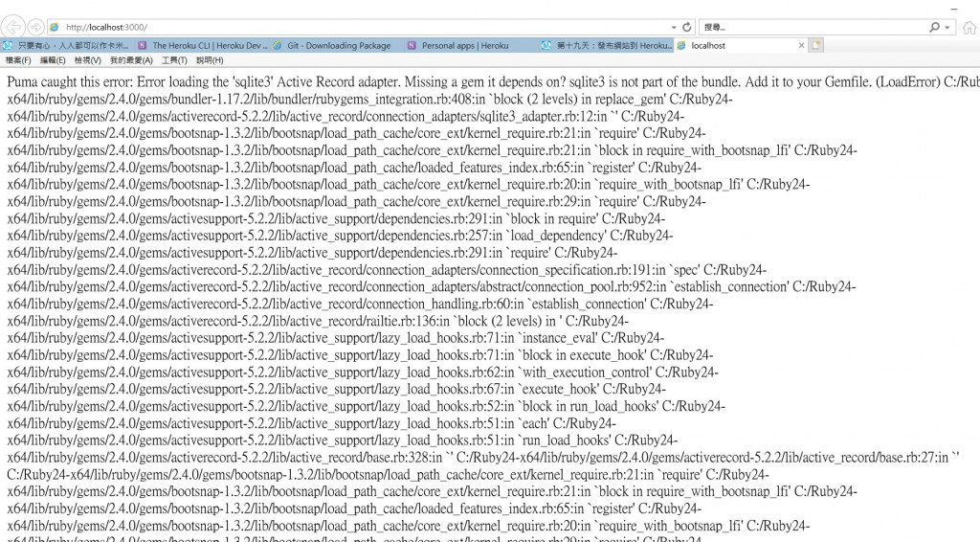
Task: Go forward with the browser forward arrow
Action: [x=35, y=27]
